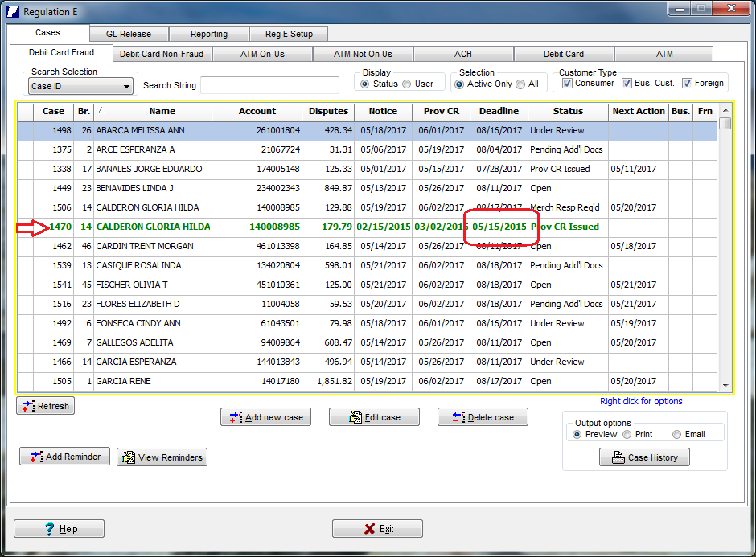
Task: Select the User display radio button
Action: pyautogui.click(x=407, y=84)
